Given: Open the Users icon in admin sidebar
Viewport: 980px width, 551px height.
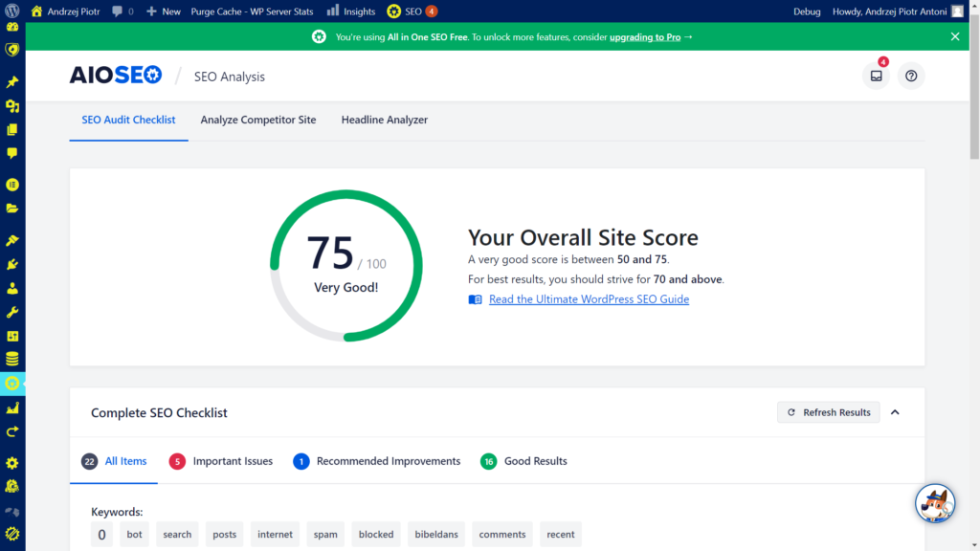Looking at the screenshot, I should pyautogui.click(x=11, y=288).
